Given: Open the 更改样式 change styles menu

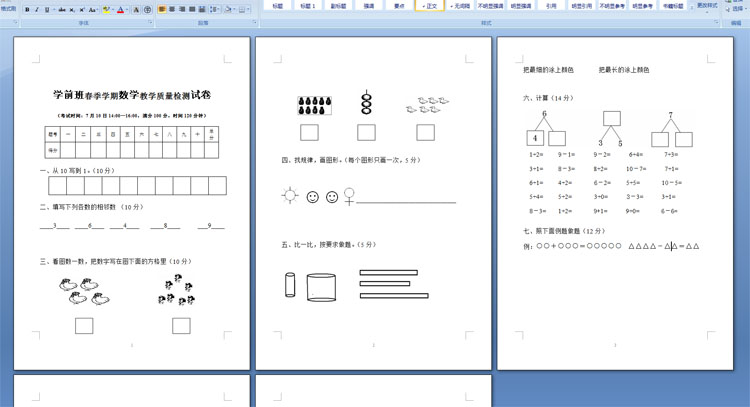Looking at the screenshot, I should (x=707, y=5).
